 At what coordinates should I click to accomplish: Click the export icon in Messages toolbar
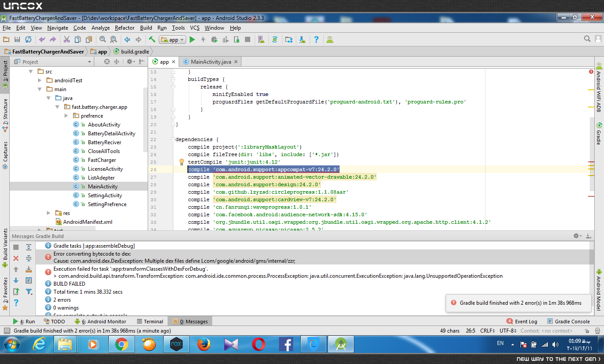16,291
